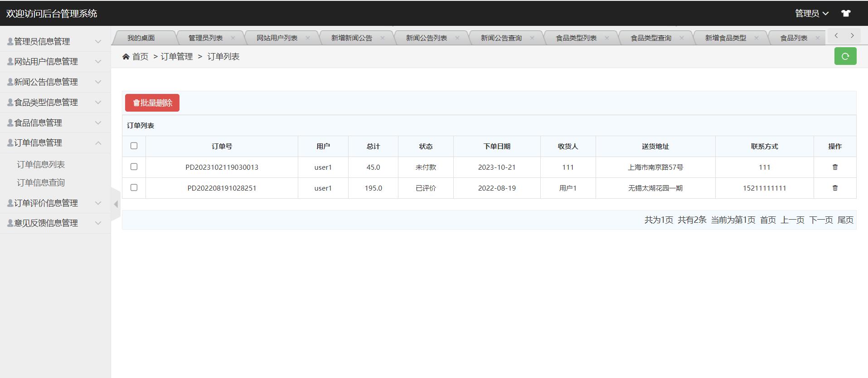Click user icon beside 管理员信息管理
The height and width of the screenshot is (378, 868).
tap(10, 41)
